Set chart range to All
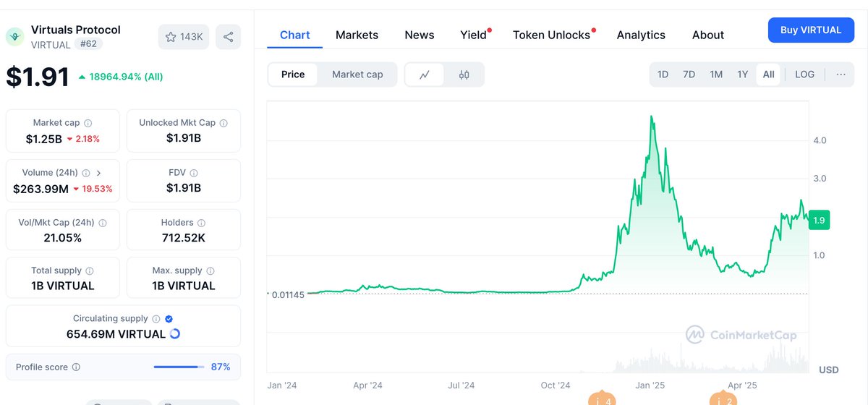The width and height of the screenshot is (868, 405). click(x=768, y=74)
